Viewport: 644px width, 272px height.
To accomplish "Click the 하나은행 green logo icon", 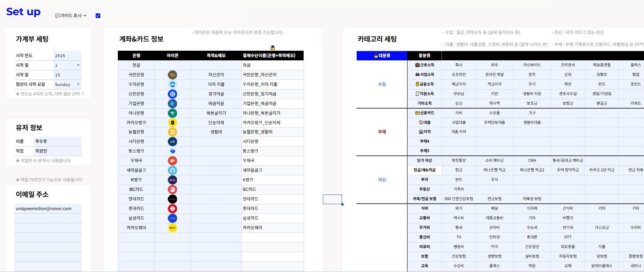I will [x=173, y=113].
